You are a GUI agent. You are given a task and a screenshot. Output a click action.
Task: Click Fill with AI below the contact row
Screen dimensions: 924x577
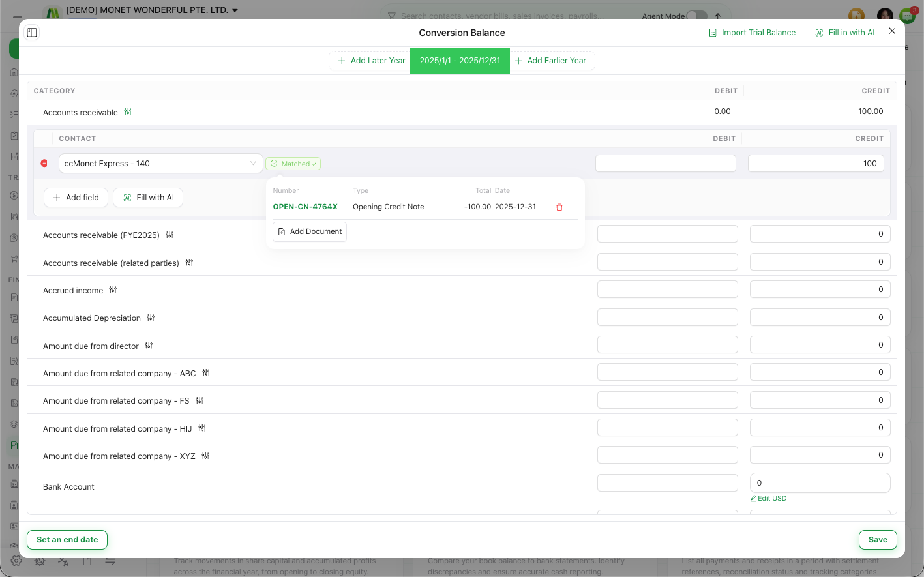click(x=148, y=198)
